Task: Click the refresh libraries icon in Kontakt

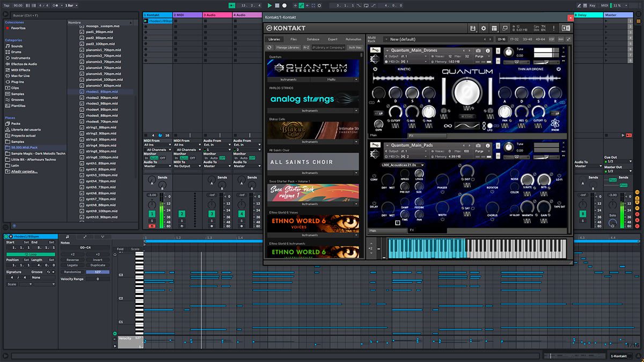Action: click(269, 47)
